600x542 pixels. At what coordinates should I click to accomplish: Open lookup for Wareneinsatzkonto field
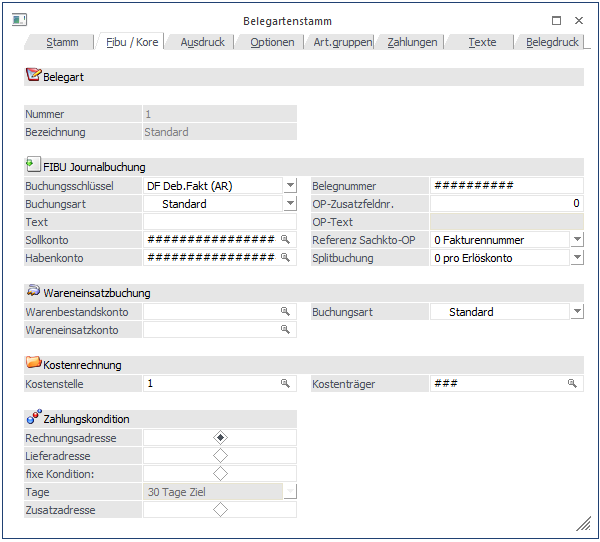[285, 330]
